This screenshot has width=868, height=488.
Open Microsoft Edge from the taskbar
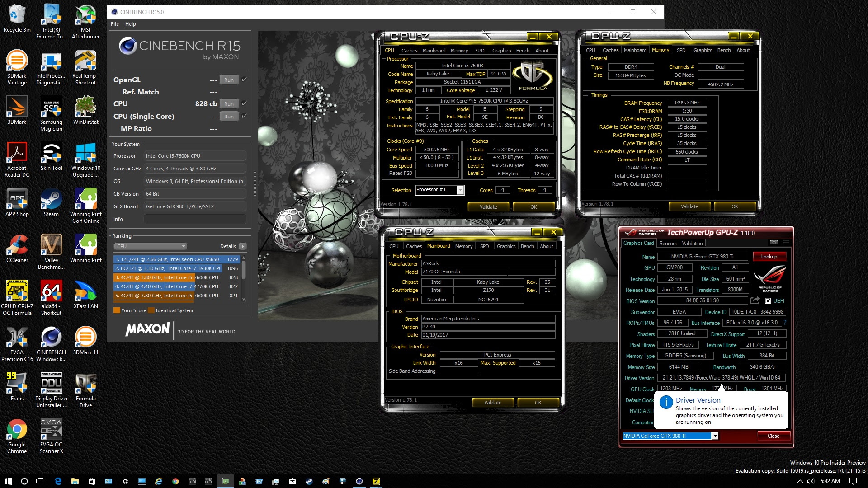[x=58, y=481]
